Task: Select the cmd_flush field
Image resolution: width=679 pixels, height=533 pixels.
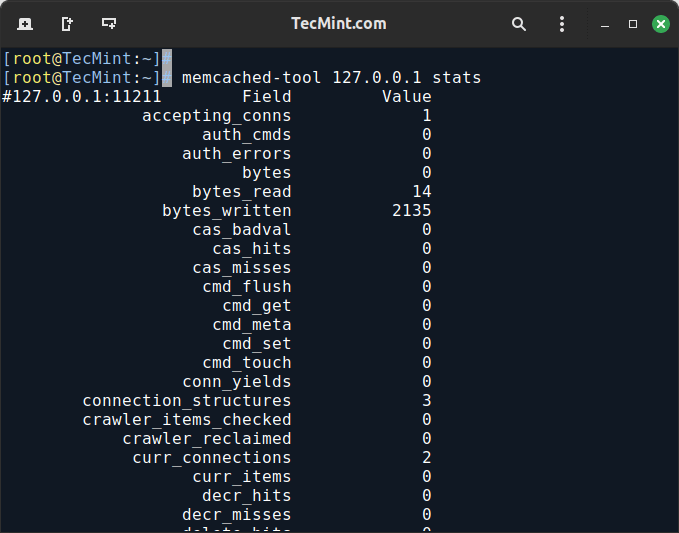Action: coord(247,287)
